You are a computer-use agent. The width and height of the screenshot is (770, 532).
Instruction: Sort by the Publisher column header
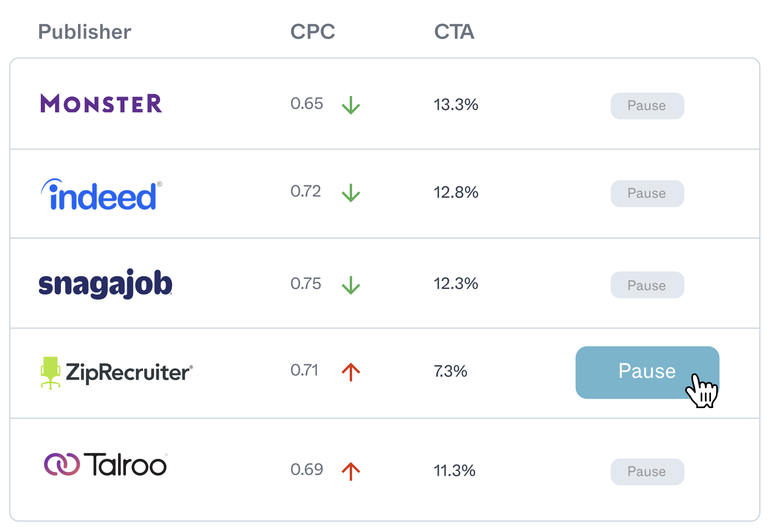[84, 32]
